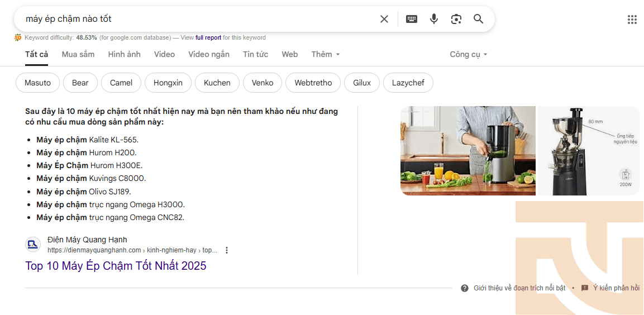Open the kitchen juicer photo thumbnail
Screen dimensions: 644x315
pyautogui.click(x=468, y=151)
